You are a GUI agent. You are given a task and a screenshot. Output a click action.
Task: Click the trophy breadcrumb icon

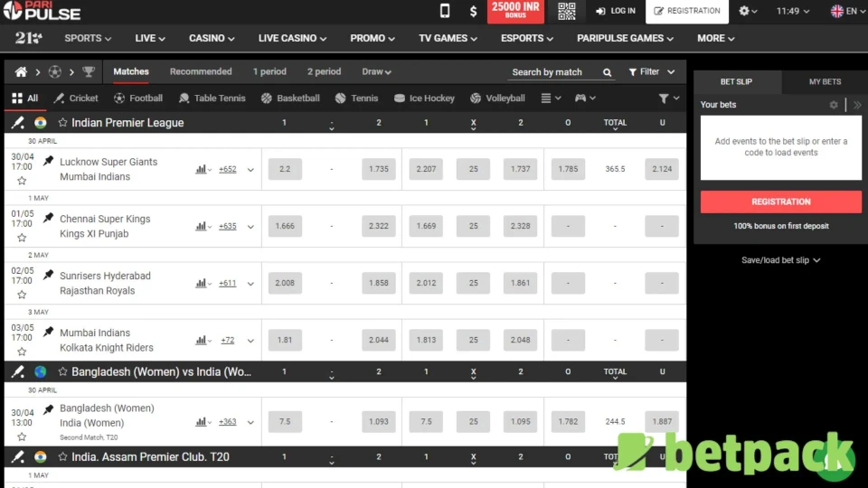(x=89, y=72)
